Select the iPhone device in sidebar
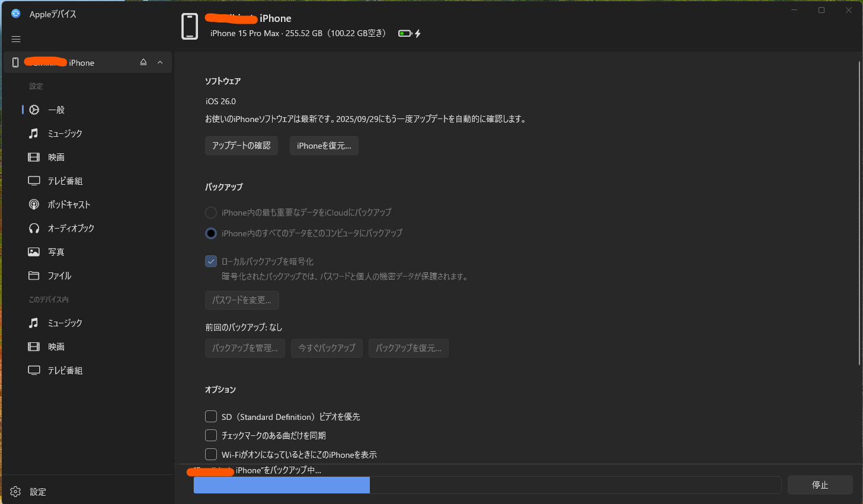This screenshot has width=863, height=504. click(x=88, y=62)
